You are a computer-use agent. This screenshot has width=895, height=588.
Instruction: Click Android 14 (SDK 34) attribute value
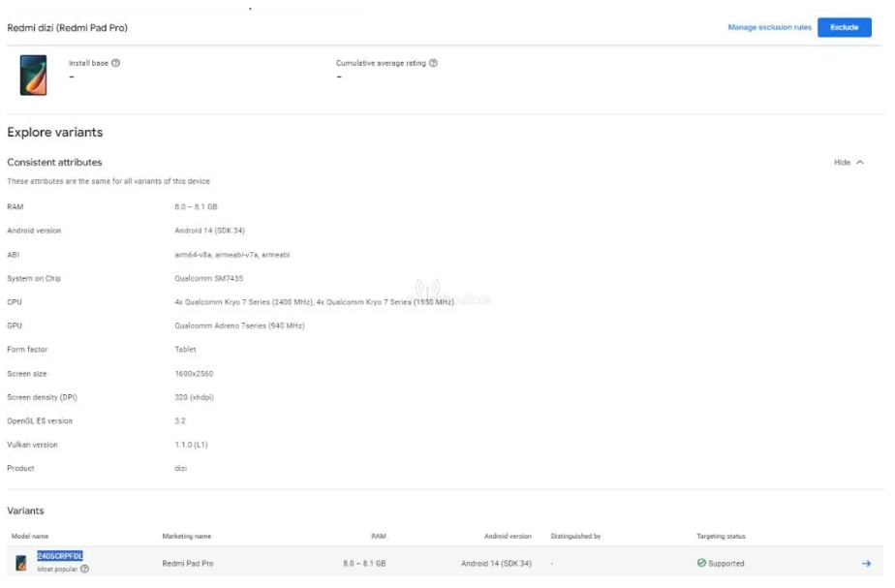(209, 231)
